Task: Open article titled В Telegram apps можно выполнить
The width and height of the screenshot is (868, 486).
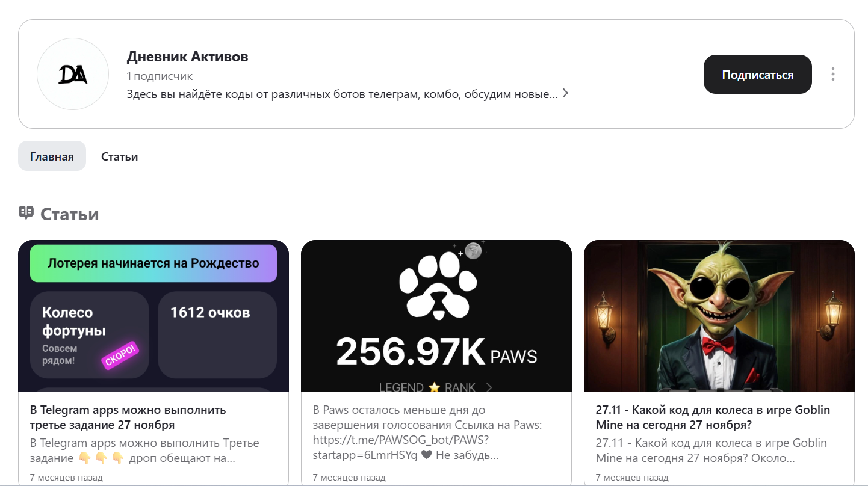Action: click(128, 417)
